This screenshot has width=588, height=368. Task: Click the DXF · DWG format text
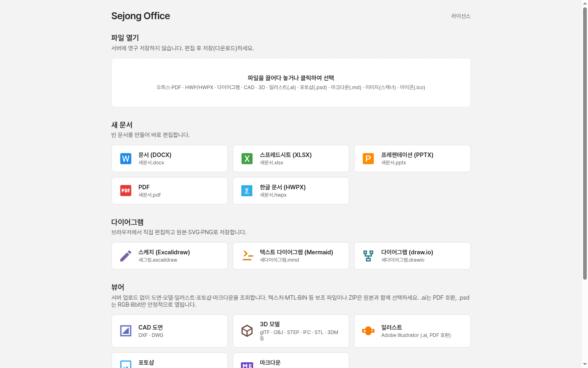[151, 335]
